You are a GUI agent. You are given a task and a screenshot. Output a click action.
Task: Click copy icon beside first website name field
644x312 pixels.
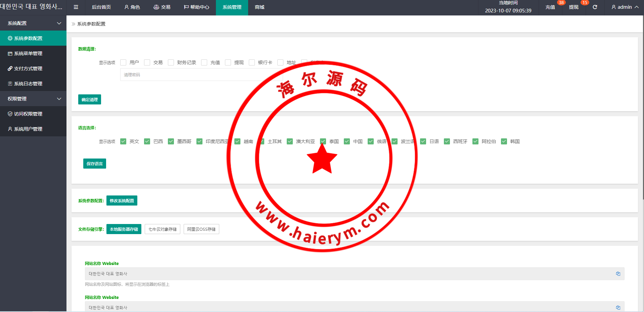click(618, 274)
